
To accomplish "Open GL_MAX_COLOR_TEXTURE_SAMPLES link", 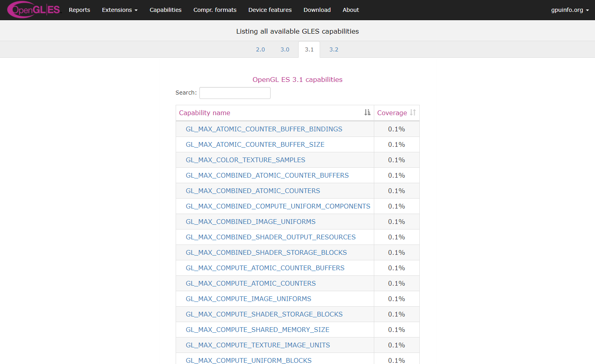I will (246, 160).
